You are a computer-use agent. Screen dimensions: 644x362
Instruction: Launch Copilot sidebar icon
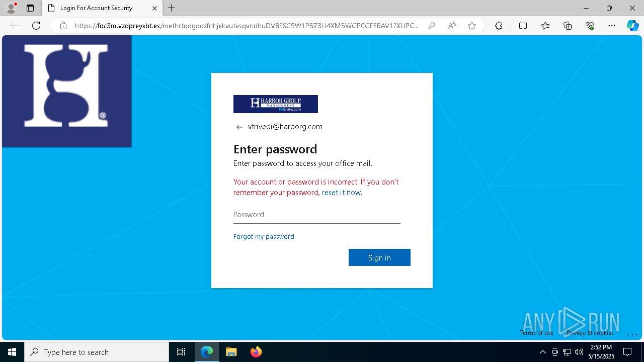[632, 26]
